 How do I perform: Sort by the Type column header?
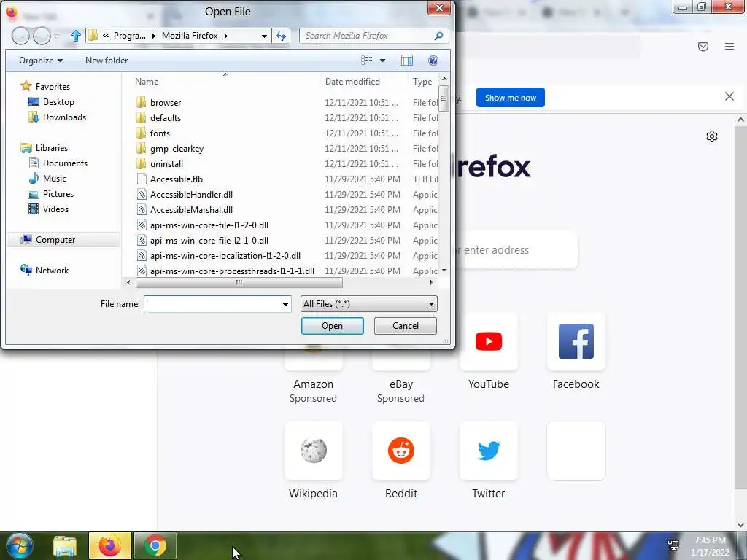pyautogui.click(x=422, y=82)
